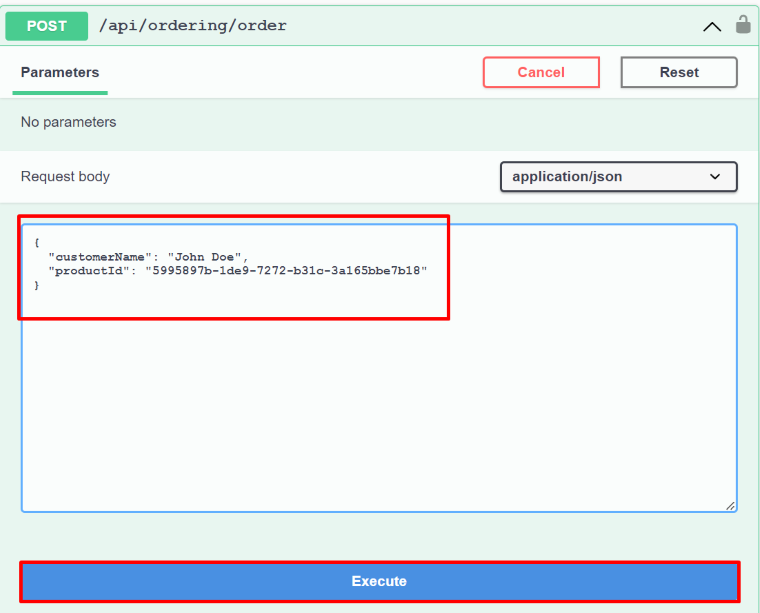This screenshot has height=613, width=760.
Task: Click the textarea resize handle in the corner
Action: (730, 506)
